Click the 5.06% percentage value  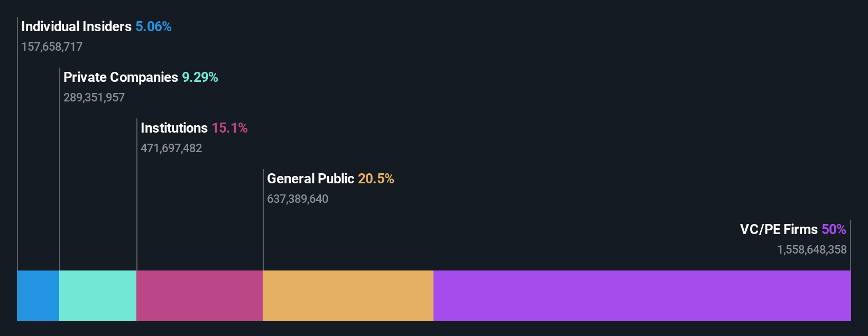click(x=153, y=26)
